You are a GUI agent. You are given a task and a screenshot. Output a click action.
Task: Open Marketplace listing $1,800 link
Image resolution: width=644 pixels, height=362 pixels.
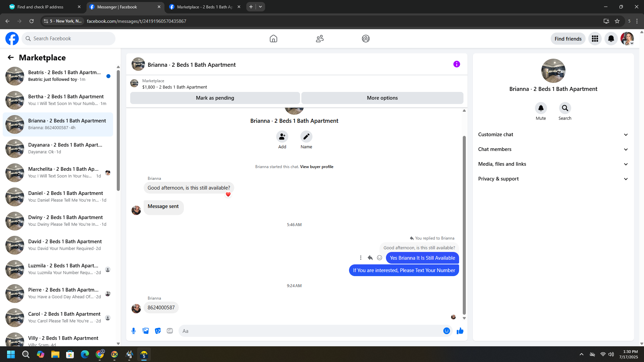175,87
